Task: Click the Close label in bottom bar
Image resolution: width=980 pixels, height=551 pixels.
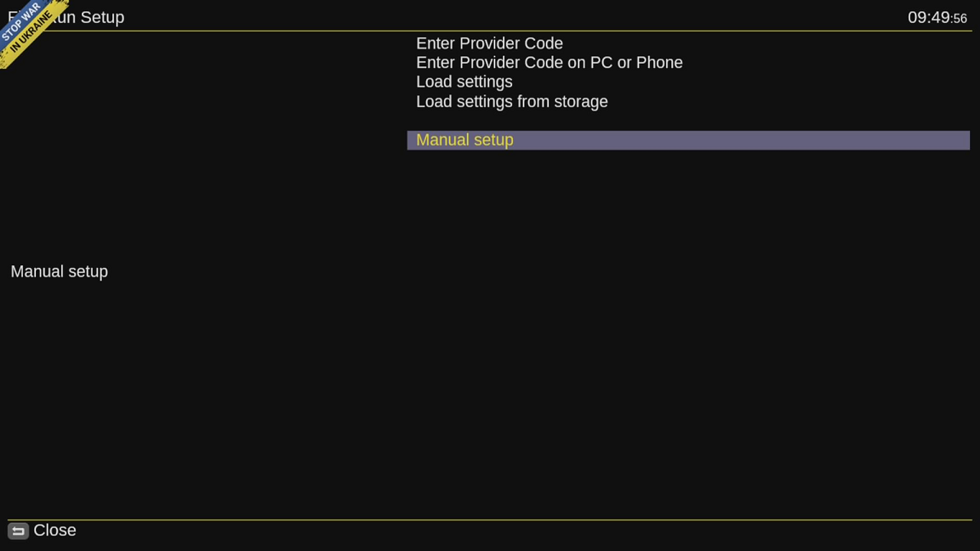Action: tap(55, 531)
